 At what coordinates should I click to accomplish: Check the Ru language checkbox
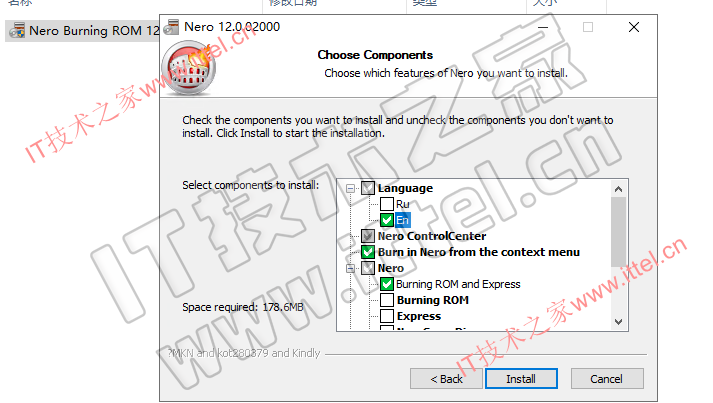pos(387,204)
